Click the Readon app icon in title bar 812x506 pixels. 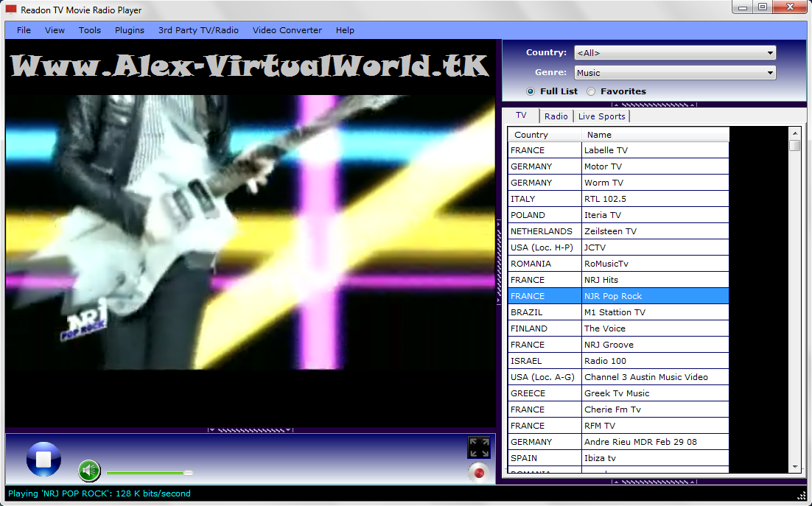click(11, 10)
